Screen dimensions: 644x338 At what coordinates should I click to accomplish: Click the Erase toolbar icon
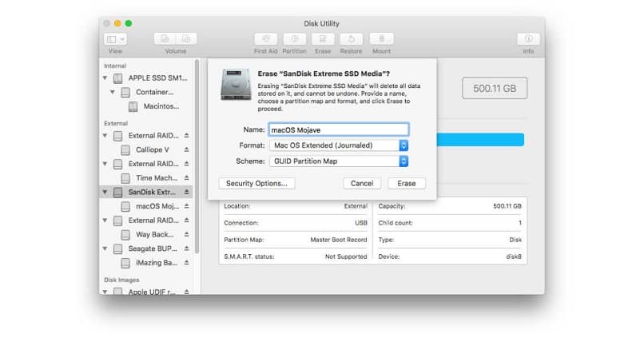pos(323,38)
